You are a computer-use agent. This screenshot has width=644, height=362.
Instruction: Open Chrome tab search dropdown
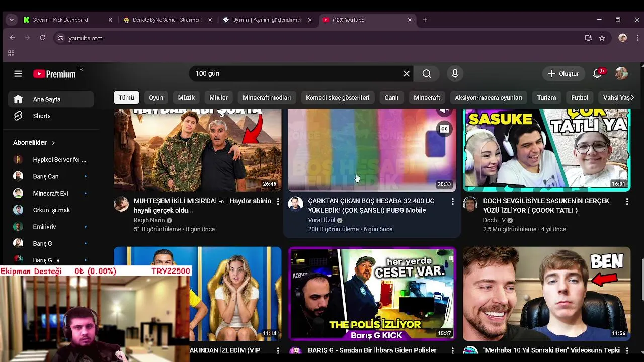click(x=12, y=20)
